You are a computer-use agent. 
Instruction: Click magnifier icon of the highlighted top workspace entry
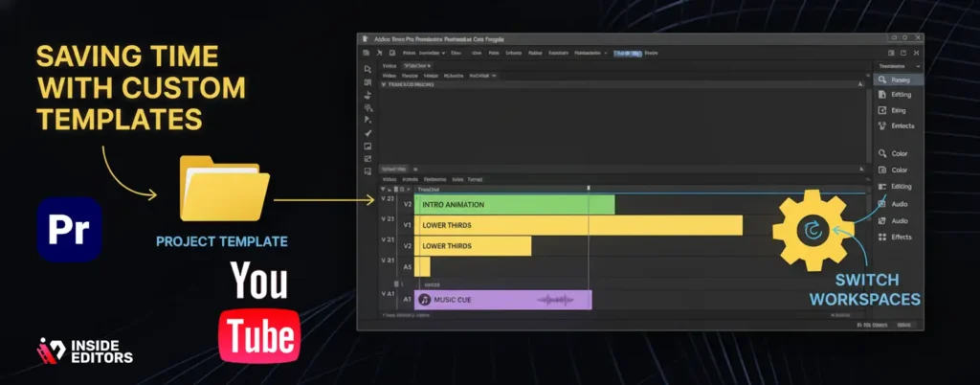881,80
